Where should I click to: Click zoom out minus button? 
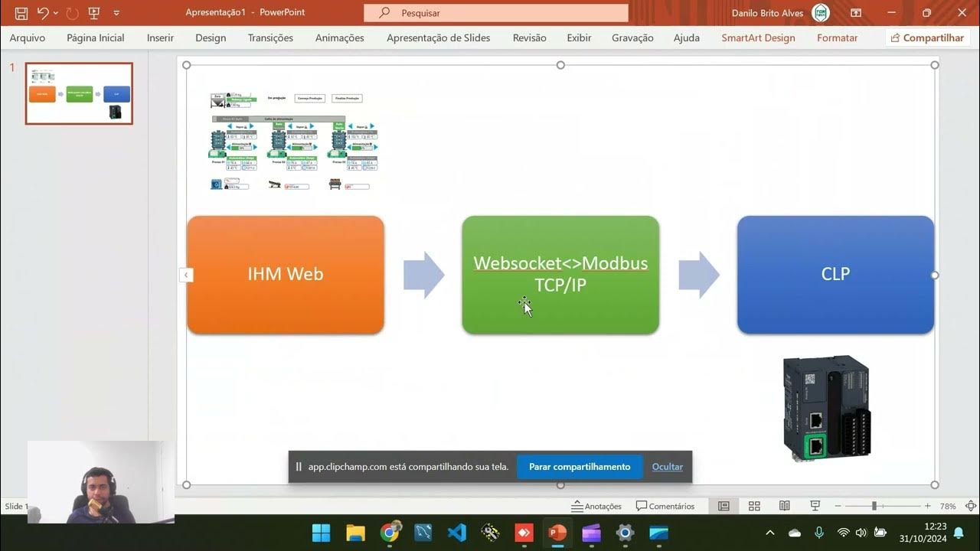(838, 506)
